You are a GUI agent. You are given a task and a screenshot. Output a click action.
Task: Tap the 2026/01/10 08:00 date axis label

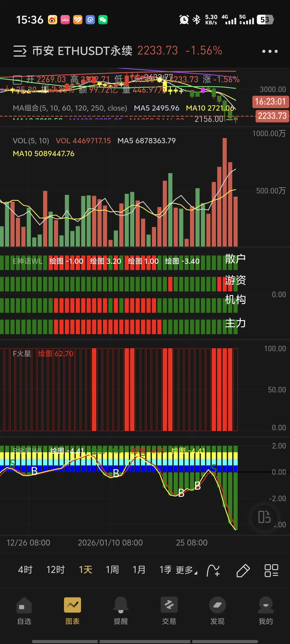pos(110,543)
